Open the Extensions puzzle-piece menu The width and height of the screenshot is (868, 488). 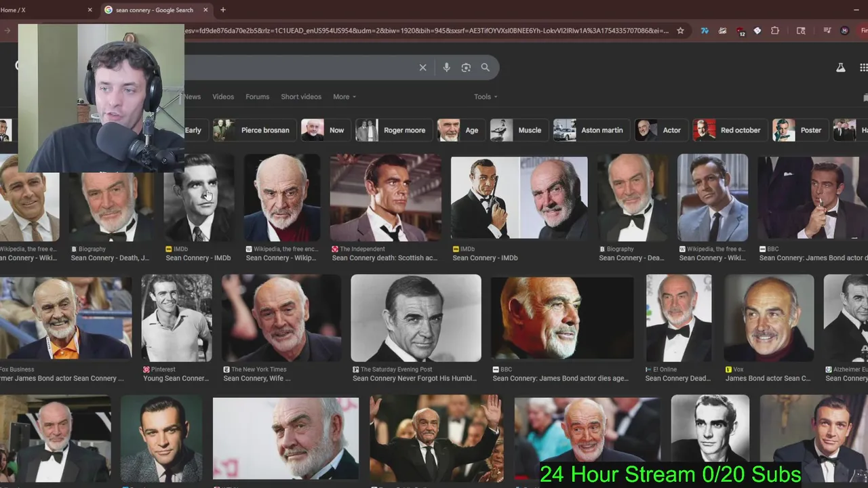click(775, 30)
